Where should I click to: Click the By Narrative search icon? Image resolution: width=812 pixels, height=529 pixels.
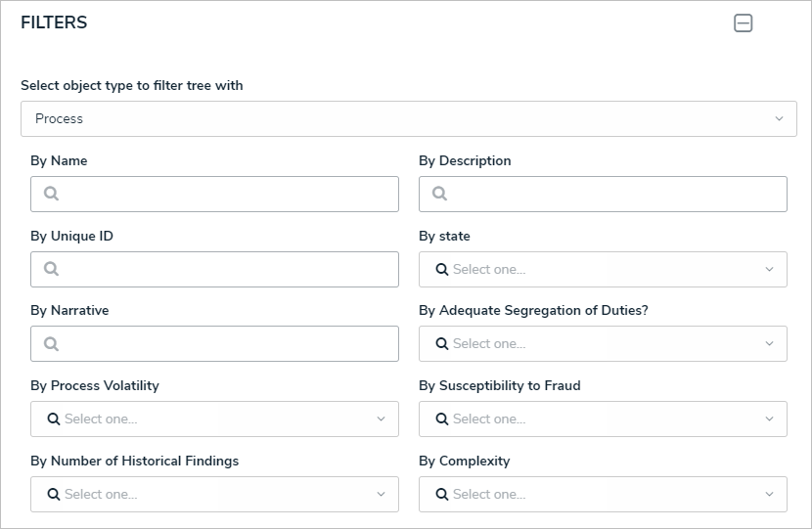(52, 343)
